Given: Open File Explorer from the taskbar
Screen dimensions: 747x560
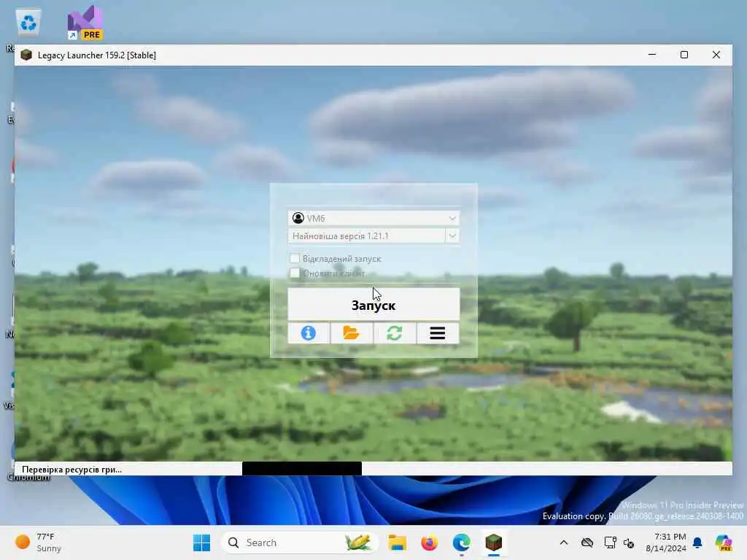Looking at the screenshot, I should (397, 542).
